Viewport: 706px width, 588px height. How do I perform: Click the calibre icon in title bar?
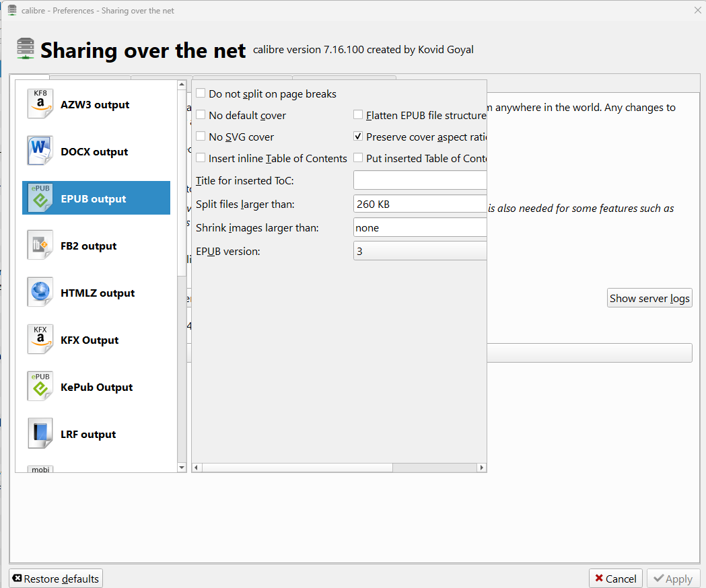(x=12, y=10)
